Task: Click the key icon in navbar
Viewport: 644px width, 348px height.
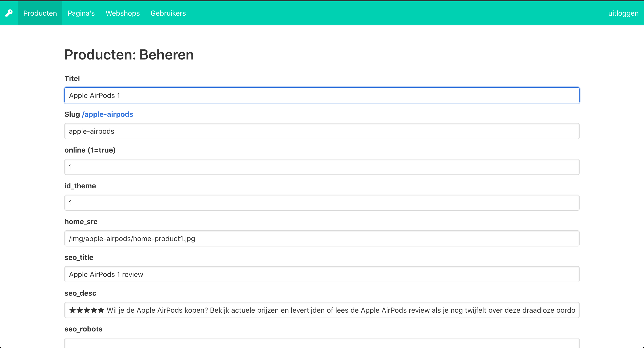Action: [9, 13]
